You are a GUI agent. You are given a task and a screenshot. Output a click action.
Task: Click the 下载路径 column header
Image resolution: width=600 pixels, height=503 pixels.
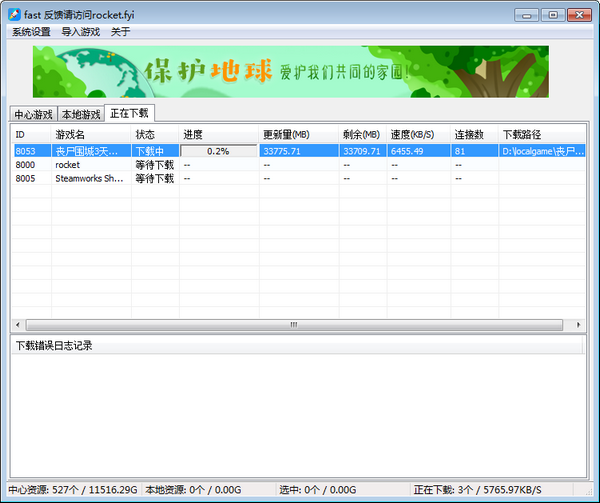click(540, 134)
